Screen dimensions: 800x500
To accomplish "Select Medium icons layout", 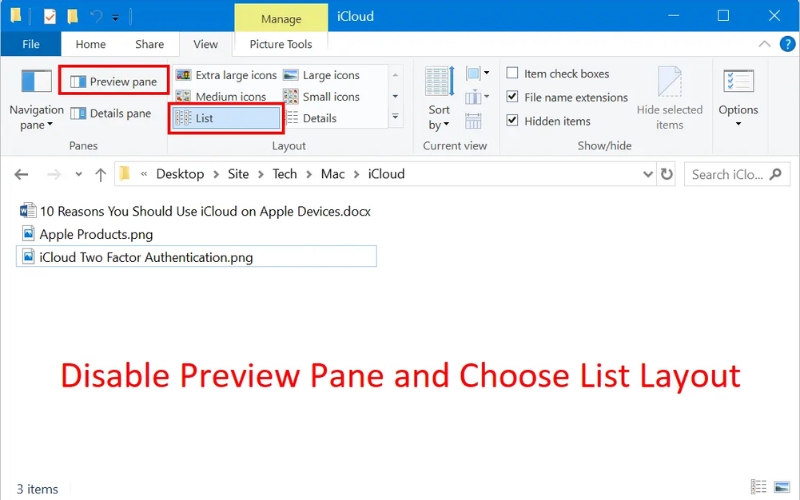I will coord(221,96).
